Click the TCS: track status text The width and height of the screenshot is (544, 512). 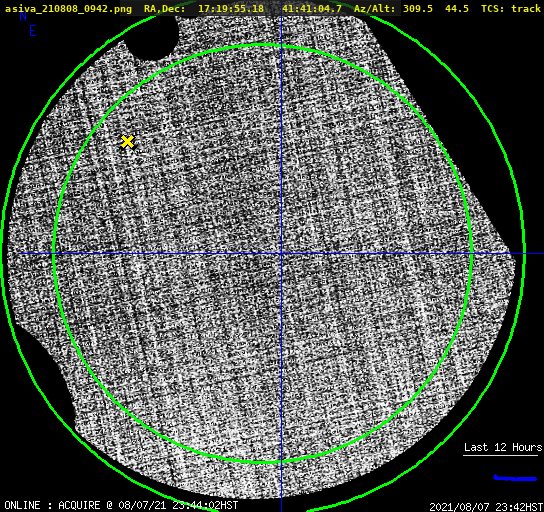coord(511,8)
